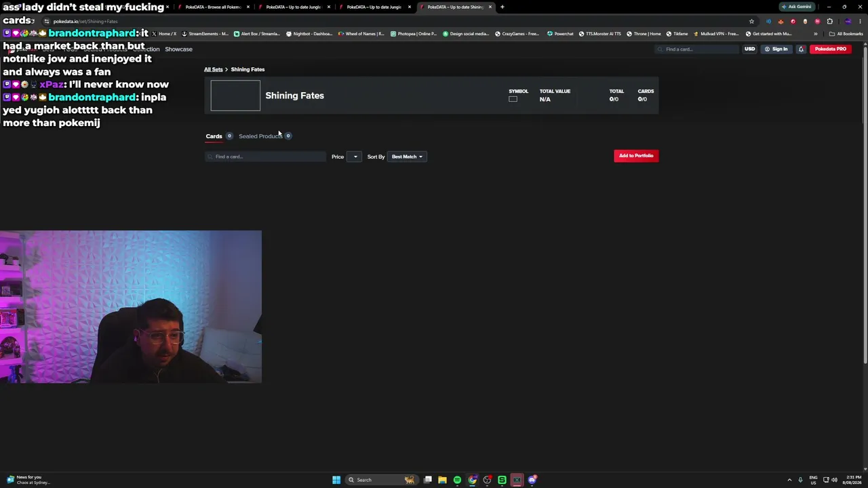Open the Home / X bookmark
The width and height of the screenshot is (868, 488).
point(164,34)
